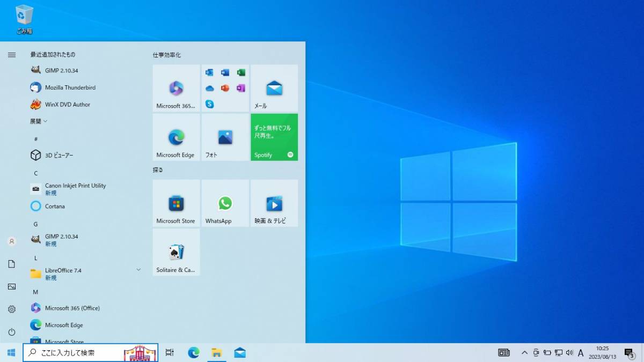This screenshot has width=644, height=362.
Task: Switch the IME input mode indicator A
Action: click(581, 352)
